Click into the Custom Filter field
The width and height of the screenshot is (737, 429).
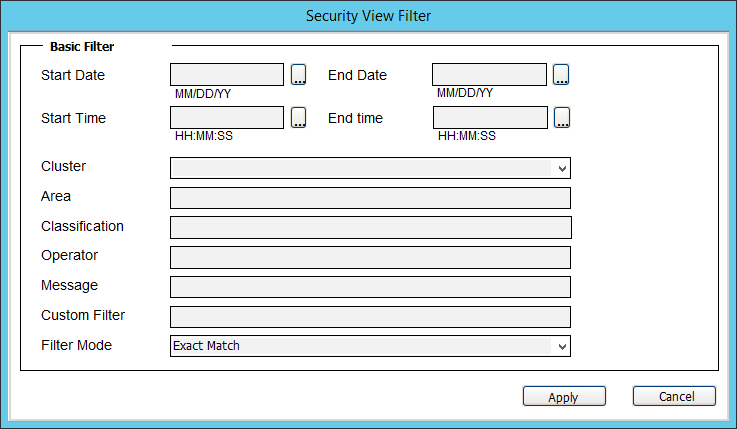pyautogui.click(x=370, y=317)
